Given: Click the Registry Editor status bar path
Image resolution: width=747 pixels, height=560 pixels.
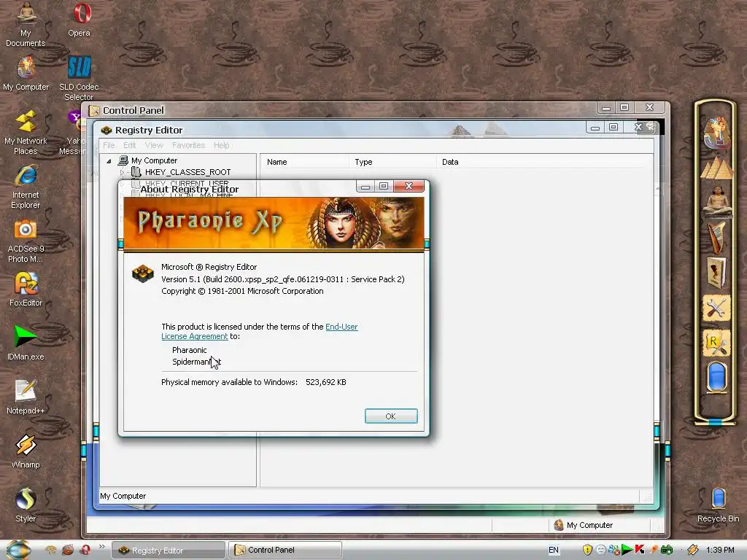Looking at the screenshot, I should [123, 496].
